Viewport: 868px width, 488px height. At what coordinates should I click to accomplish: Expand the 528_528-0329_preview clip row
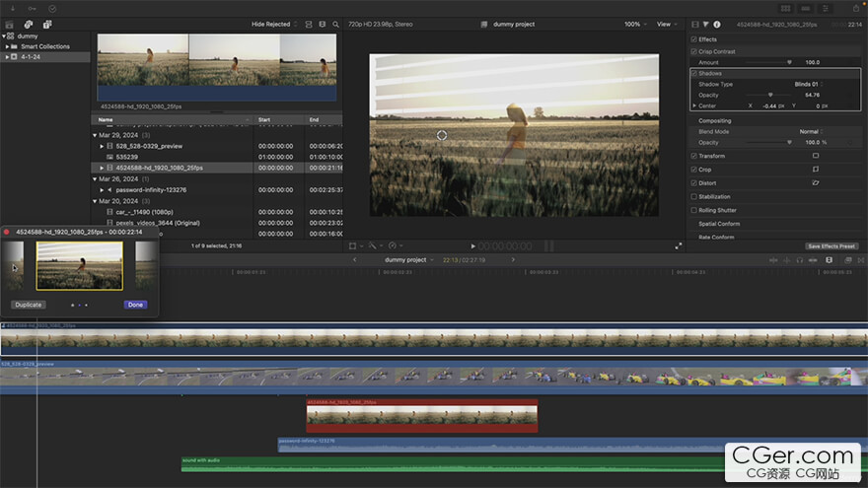pyautogui.click(x=102, y=146)
